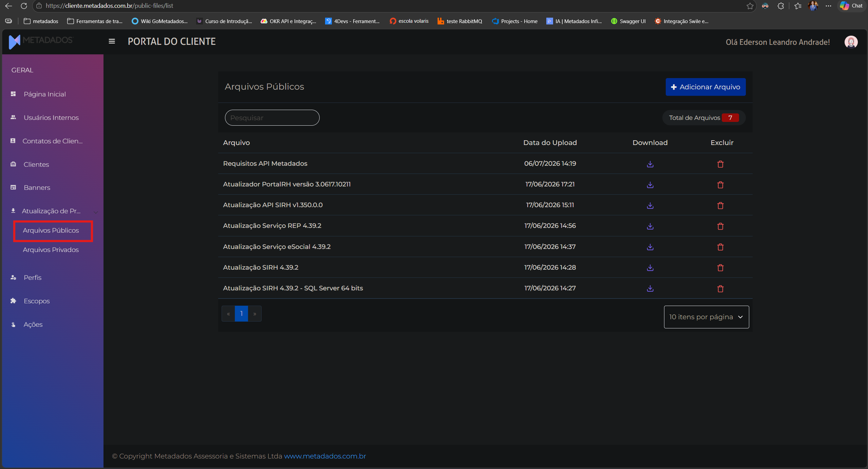
Task: Open the 4Devs - Ferrament... bookmark
Action: [352, 21]
